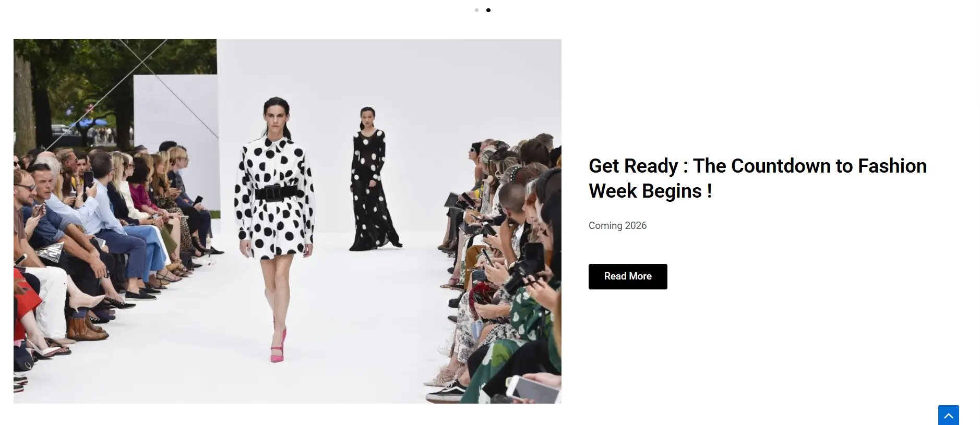The width and height of the screenshot is (980, 425).
Task: Click the word 'Fashion' in the headline
Action: pos(892,166)
